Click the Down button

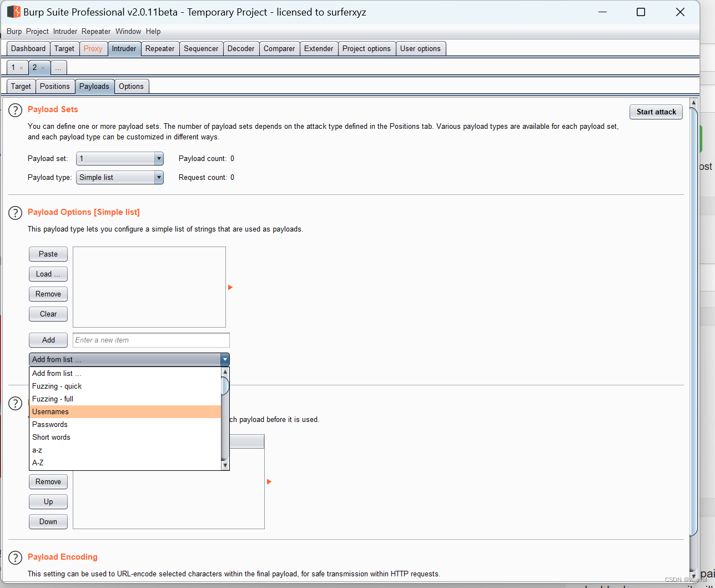(48, 521)
